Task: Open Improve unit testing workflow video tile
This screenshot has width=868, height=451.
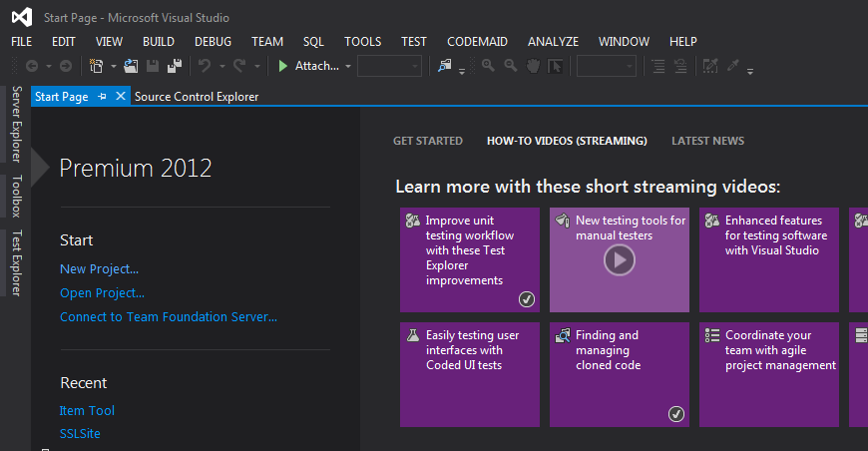Action: [470, 259]
